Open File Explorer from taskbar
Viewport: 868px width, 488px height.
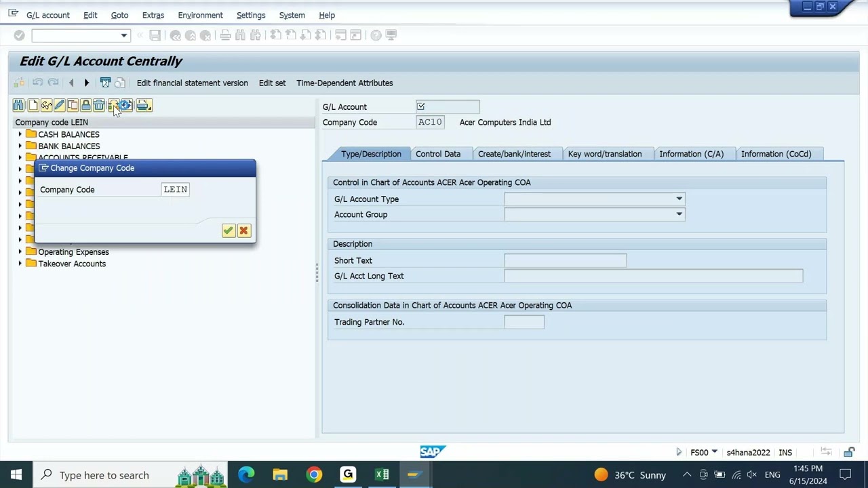[x=280, y=474]
